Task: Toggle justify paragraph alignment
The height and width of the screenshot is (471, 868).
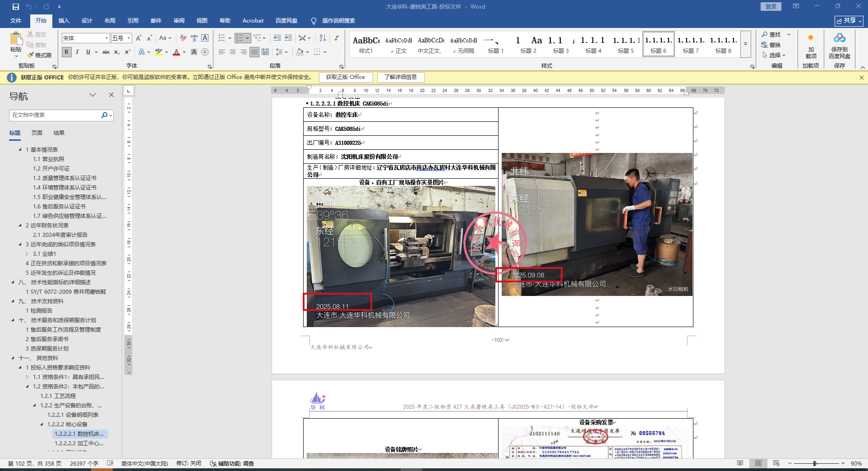Action: 254,52
